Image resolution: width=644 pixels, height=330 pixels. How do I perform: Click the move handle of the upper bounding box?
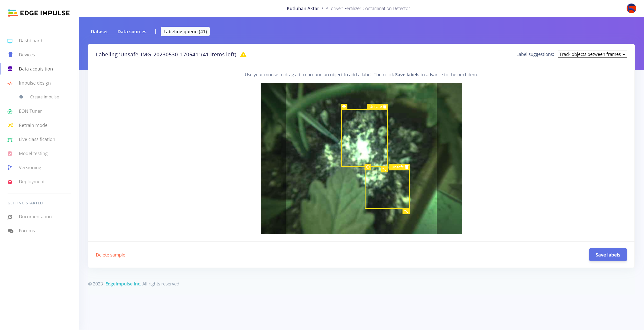[x=344, y=107]
